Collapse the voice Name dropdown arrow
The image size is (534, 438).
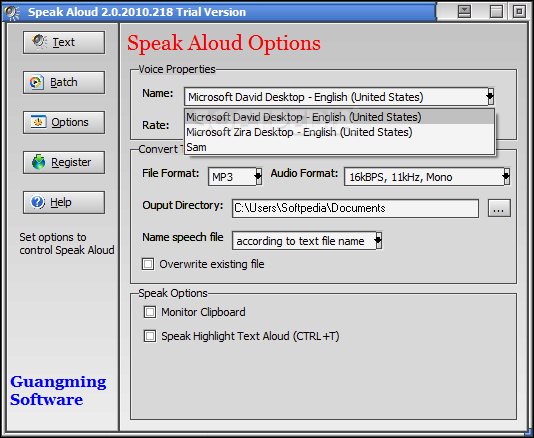pos(490,97)
